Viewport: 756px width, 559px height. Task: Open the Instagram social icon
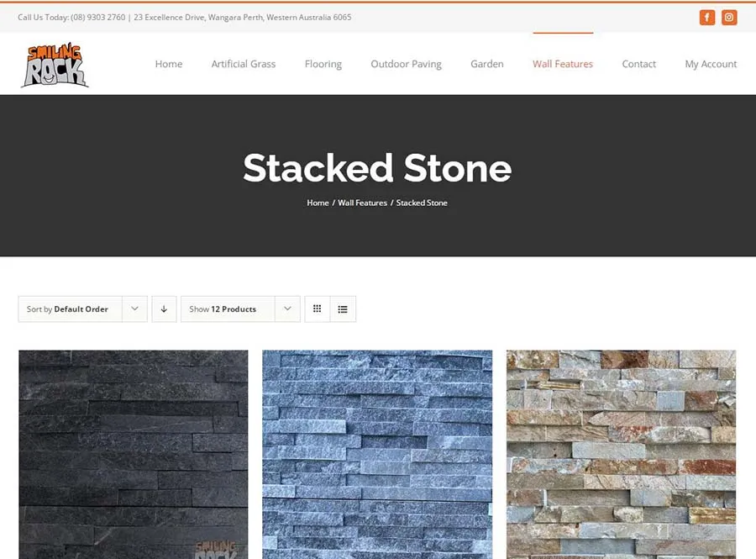(x=729, y=18)
